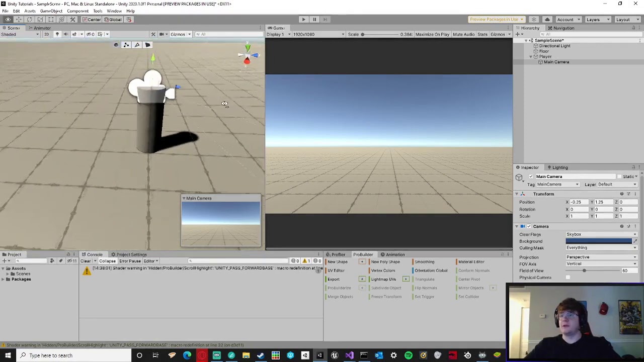Select ProBuilder edge selection mode

(x=137, y=45)
